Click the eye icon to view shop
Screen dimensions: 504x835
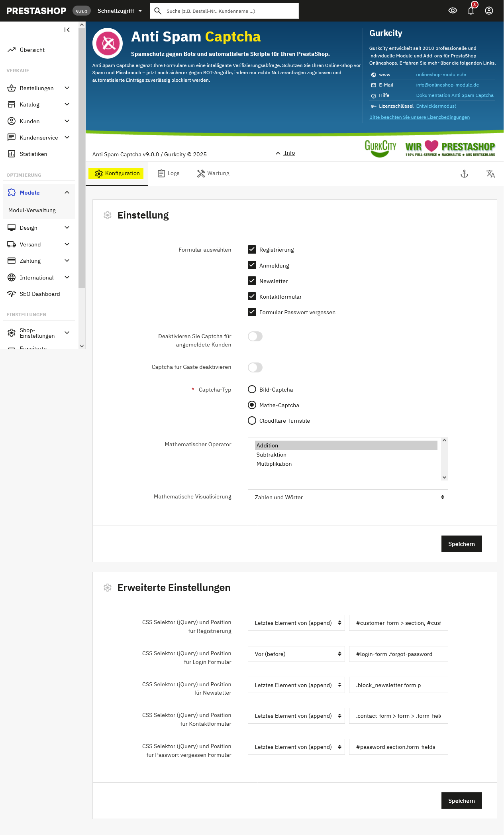tap(453, 11)
